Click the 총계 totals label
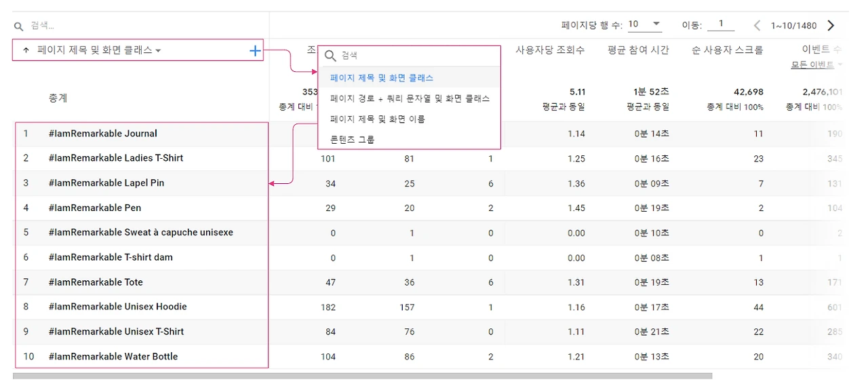This screenshot has width=868, height=384. (58, 98)
